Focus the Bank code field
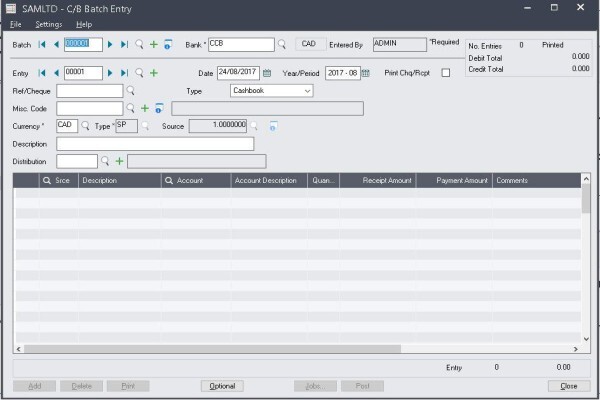The width and height of the screenshot is (600, 400). point(241,44)
